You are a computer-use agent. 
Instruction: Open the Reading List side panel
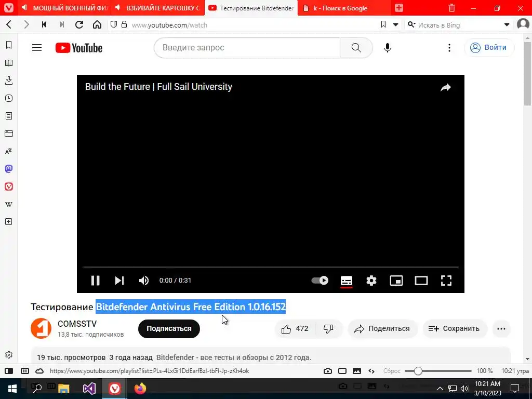pyautogui.click(x=9, y=63)
